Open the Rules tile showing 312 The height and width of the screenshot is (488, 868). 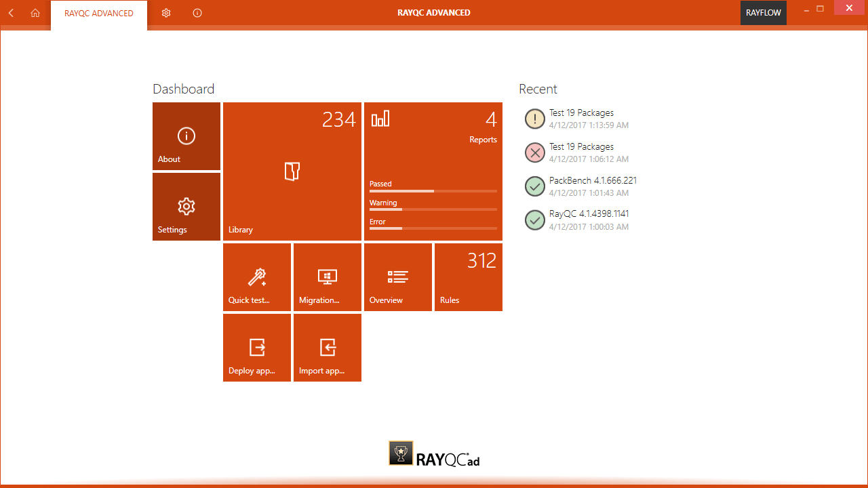click(469, 277)
